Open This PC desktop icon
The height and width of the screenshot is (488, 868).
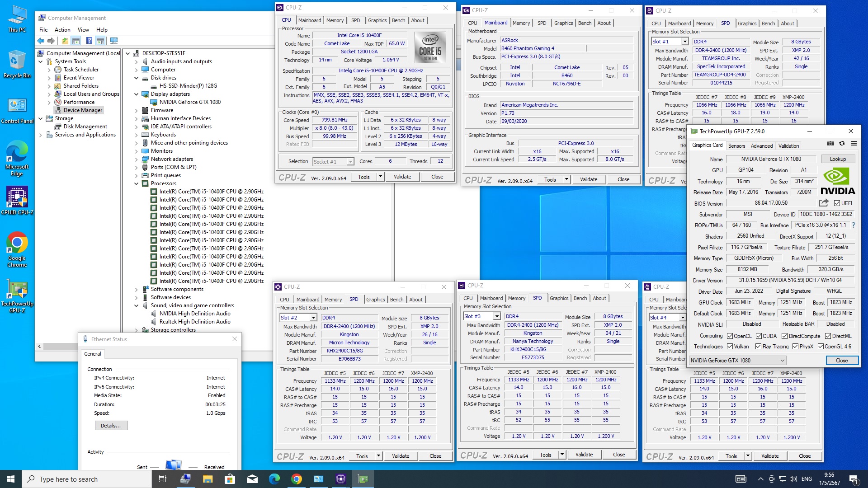tap(17, 19)
